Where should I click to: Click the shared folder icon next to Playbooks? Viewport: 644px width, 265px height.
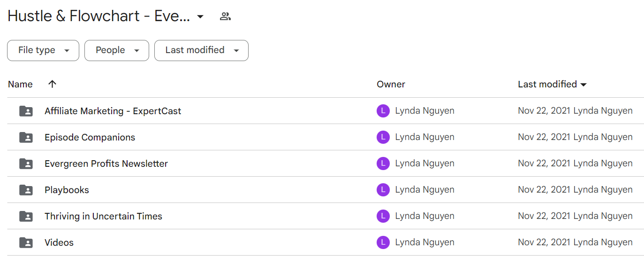tap(26, 190)
